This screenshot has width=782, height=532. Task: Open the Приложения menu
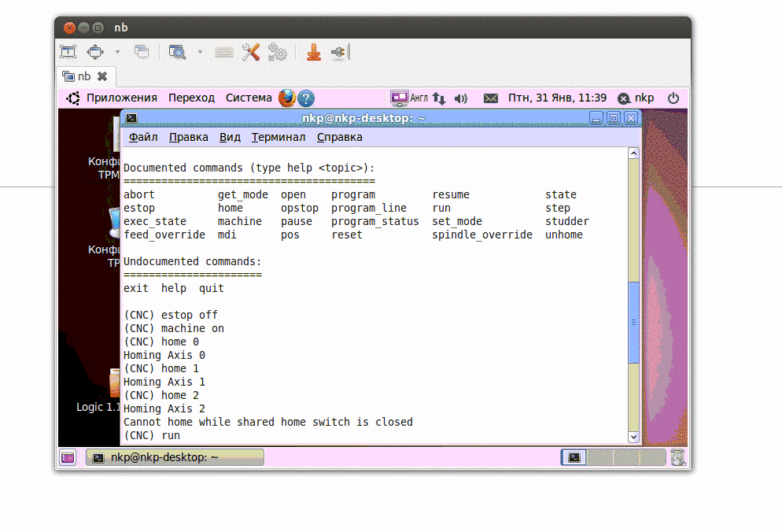tap(122, 98)
